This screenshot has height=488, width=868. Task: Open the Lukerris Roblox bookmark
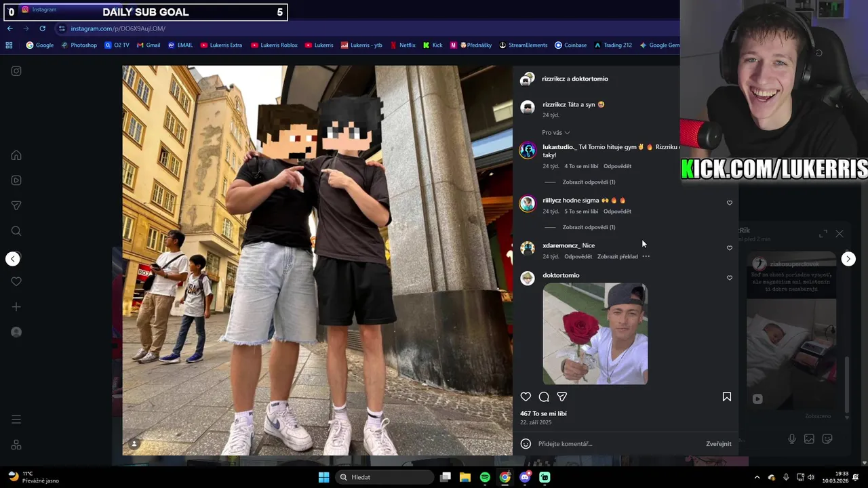274,45
